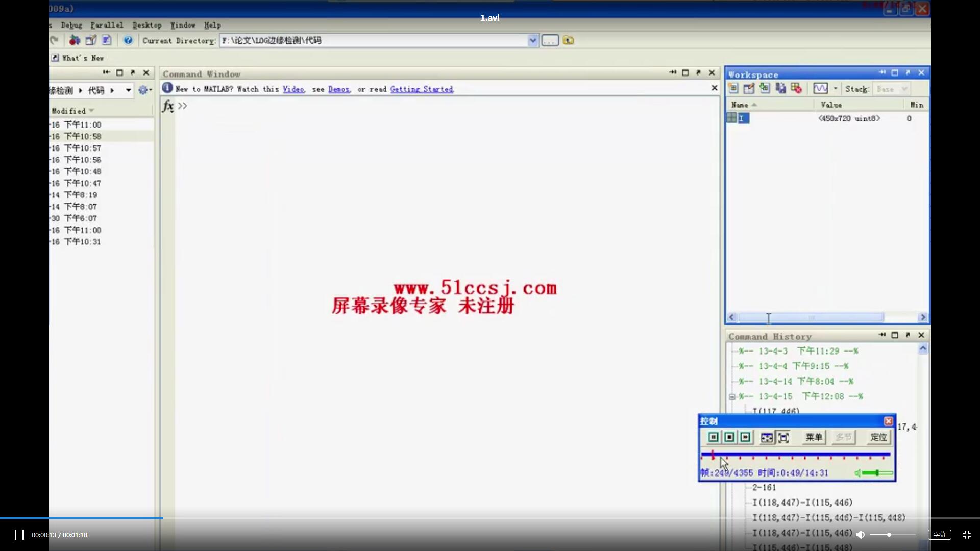The height and width of the screenshot is (551, 980).
Task: Open Current Directory path dropdown
Action: coord(533,40)
